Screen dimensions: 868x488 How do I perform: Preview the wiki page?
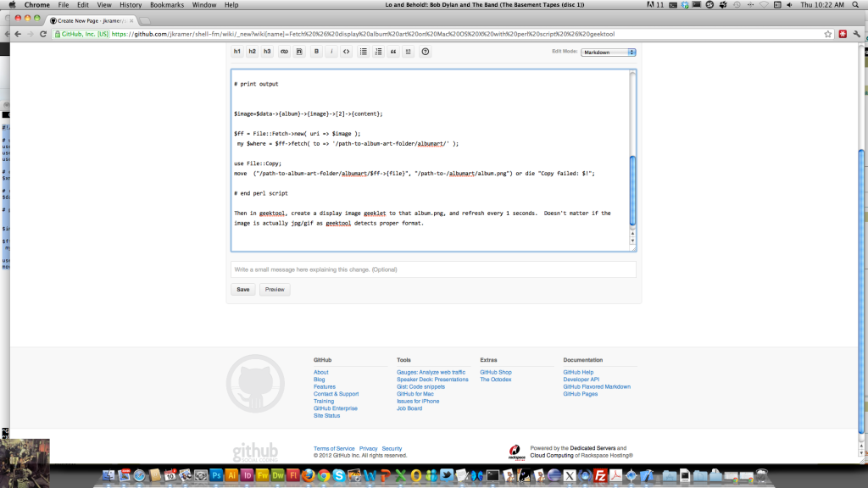click(x=275, y=290)
